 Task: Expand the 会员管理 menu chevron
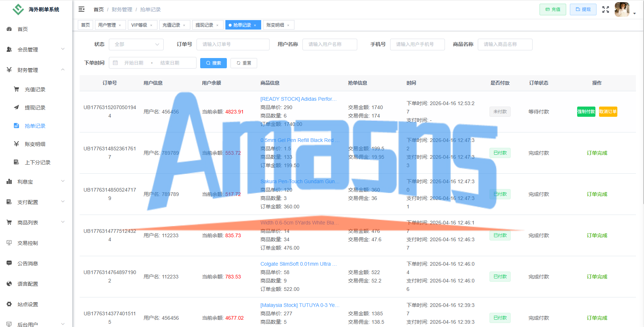pyautogui.click(x=63, y=49)
